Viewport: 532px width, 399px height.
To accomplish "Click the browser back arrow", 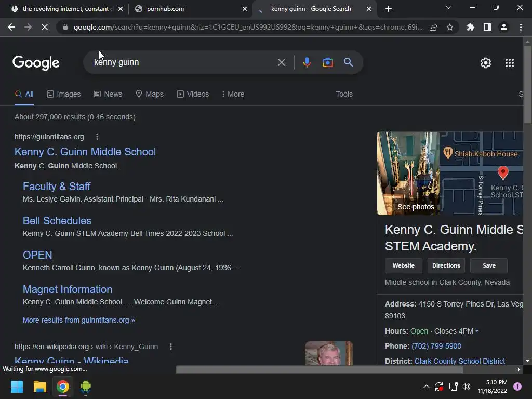I will (11, 27).
